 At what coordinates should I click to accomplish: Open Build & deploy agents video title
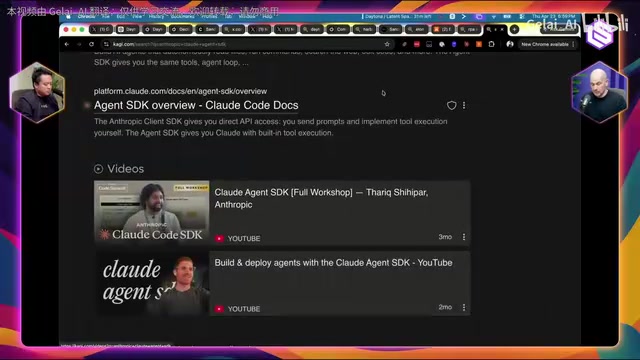(x=333, y=263)
